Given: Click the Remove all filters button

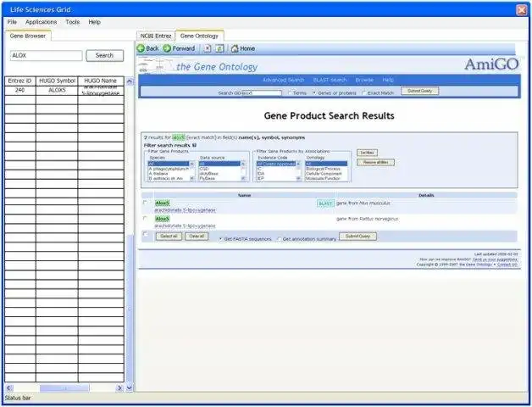Looking at the screenshot, I should tap(375, 162).
